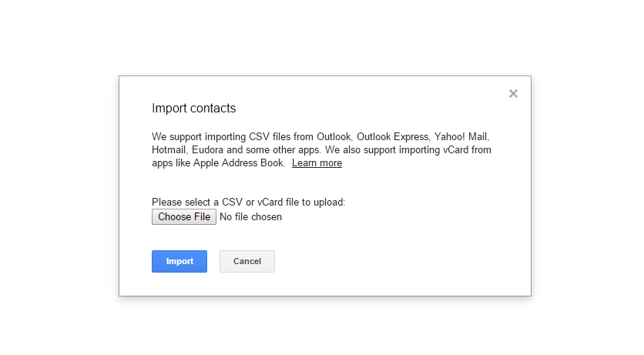Click the word "Hotmail" in the description

168,150
